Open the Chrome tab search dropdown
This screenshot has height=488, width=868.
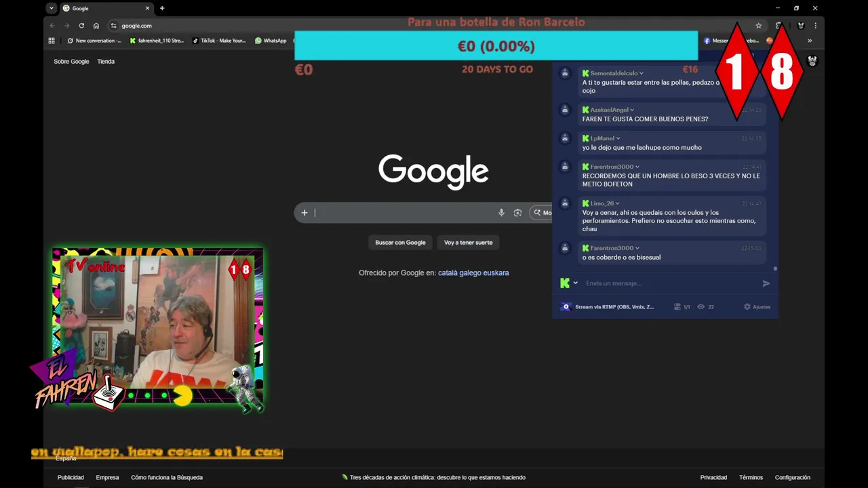point(52,8)
